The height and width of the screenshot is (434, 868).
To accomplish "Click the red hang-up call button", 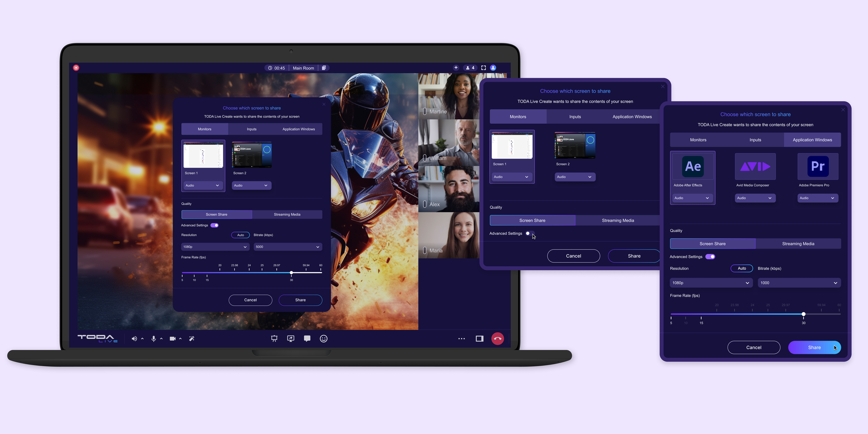I will 497,339.
